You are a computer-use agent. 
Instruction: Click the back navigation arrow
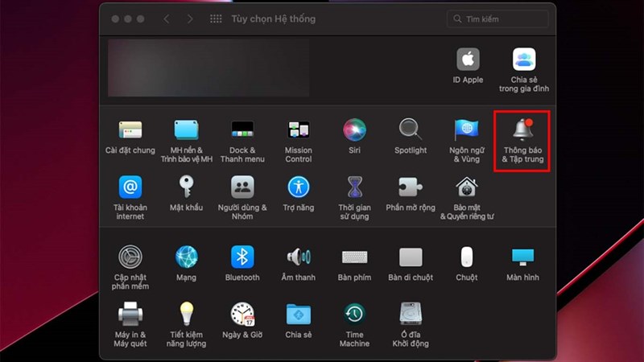point(168,19)
